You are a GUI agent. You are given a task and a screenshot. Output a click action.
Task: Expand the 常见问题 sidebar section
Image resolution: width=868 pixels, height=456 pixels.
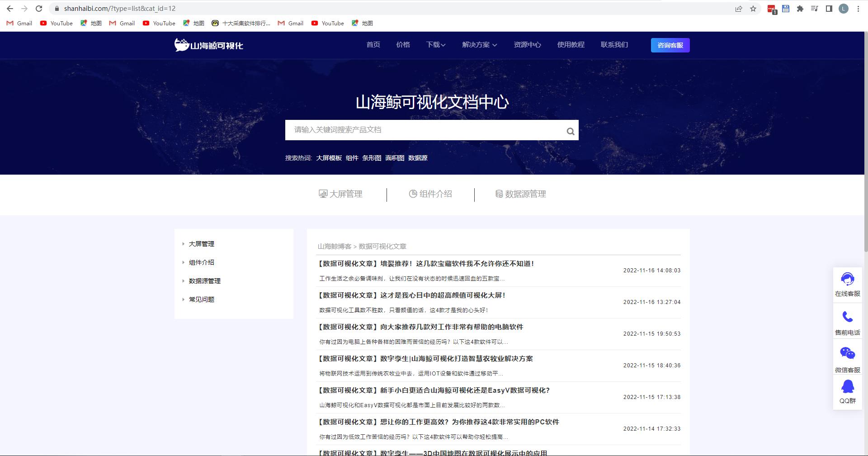201,299
